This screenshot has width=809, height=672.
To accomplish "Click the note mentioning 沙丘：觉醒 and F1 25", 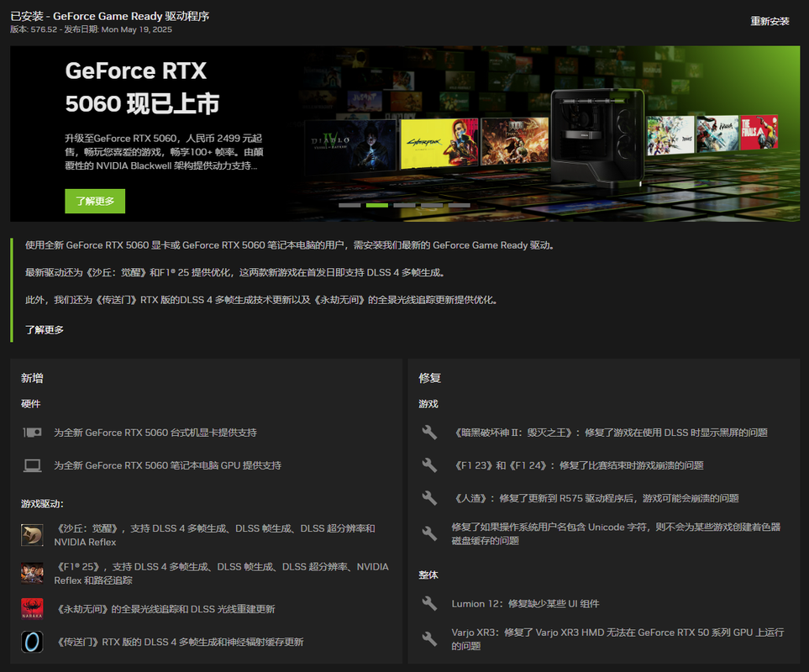I will point(235,272).
